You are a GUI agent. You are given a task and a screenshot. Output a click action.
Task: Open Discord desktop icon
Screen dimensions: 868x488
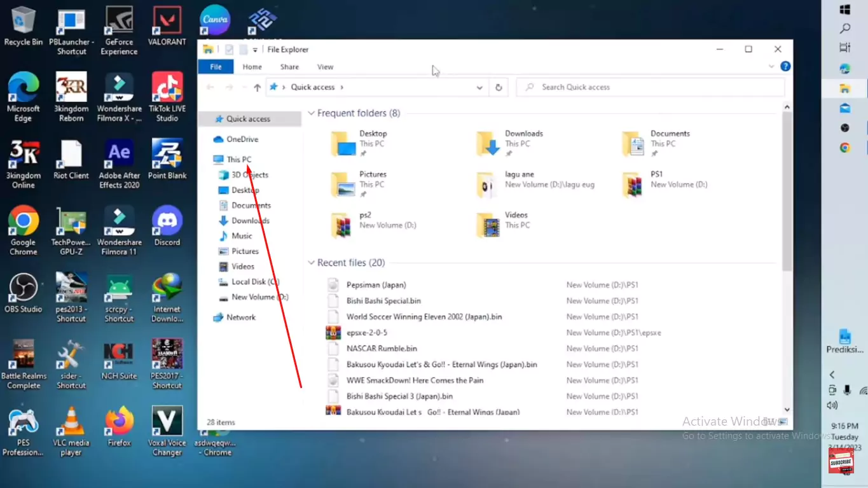pyautogui.click(x=167, y=227)
